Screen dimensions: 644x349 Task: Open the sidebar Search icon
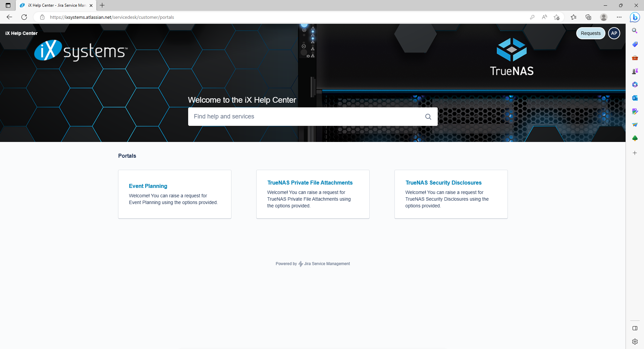[x=635, y=31]
